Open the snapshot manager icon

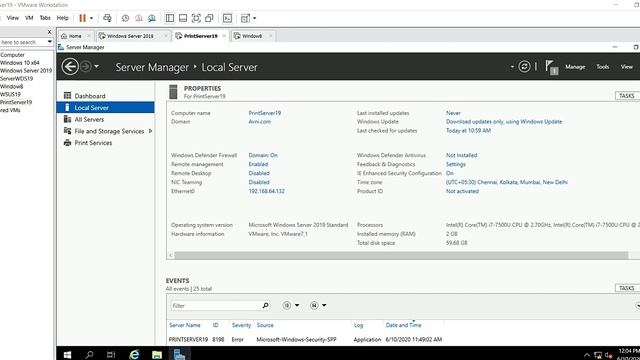(152, 18)
